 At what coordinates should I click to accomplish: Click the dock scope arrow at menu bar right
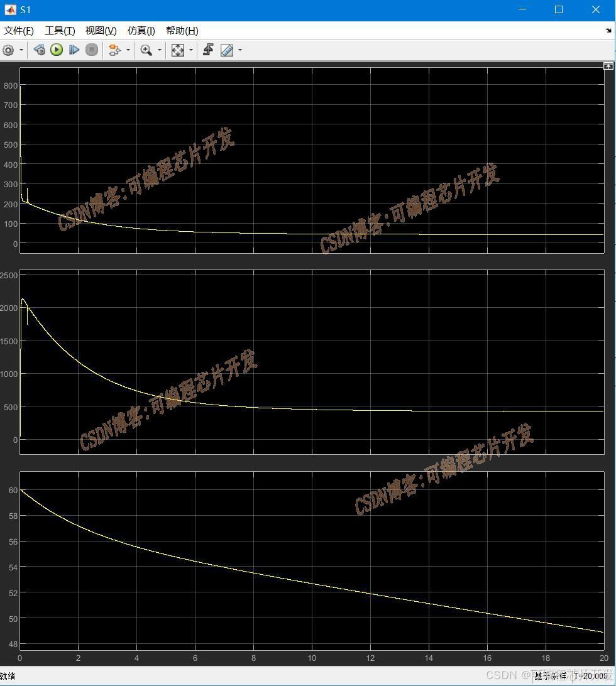pos(608,31)
